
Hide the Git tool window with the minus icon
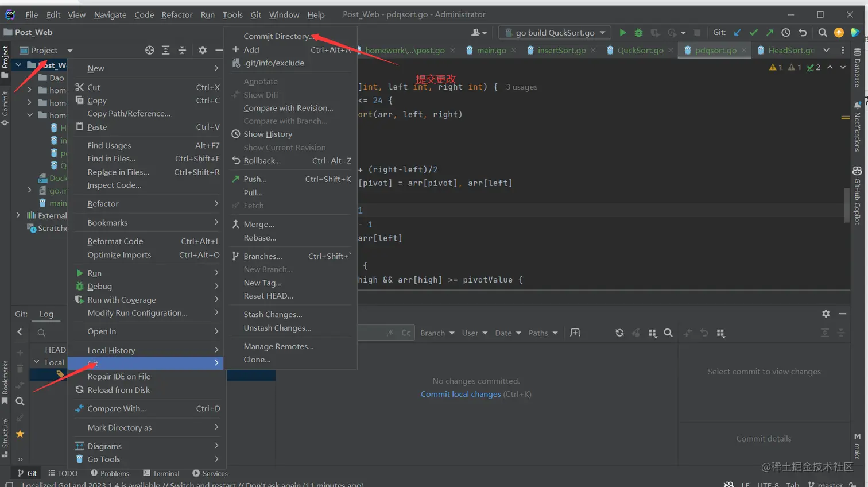tap(842, 314)
